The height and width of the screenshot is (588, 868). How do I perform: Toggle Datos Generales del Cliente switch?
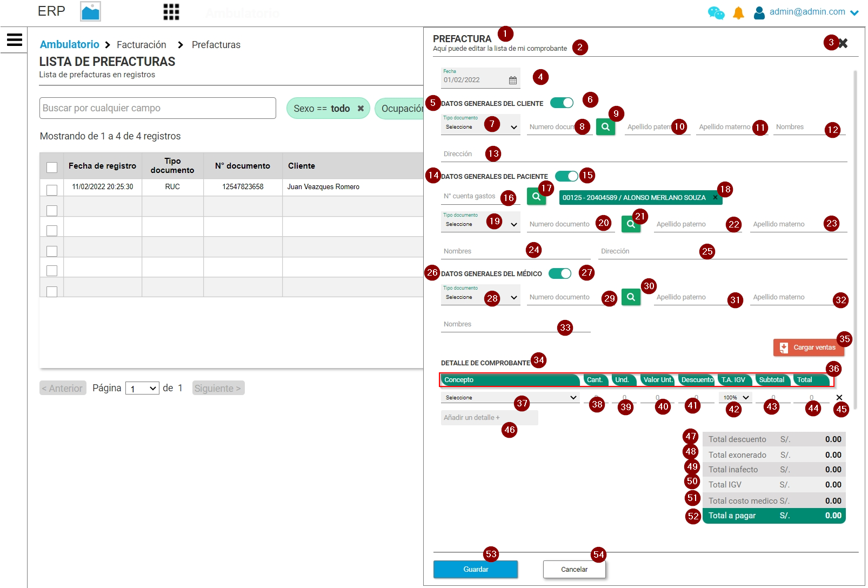pos(562,103)
